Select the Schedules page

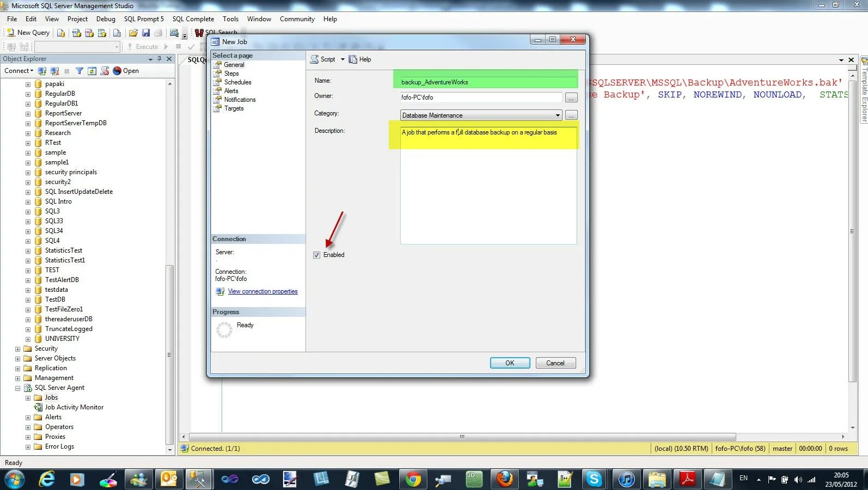click(x=237, y=82)
